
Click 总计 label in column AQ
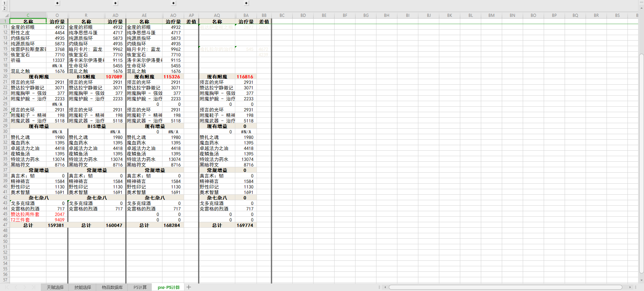pos(217,225)
